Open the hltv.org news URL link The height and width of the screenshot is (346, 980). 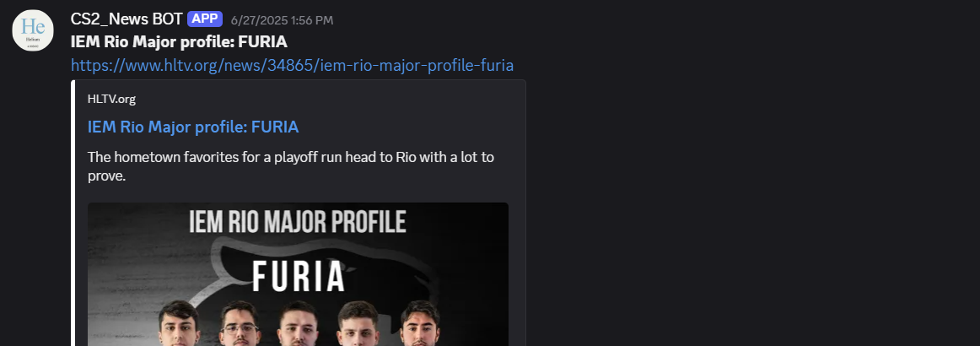pos(292,65)
